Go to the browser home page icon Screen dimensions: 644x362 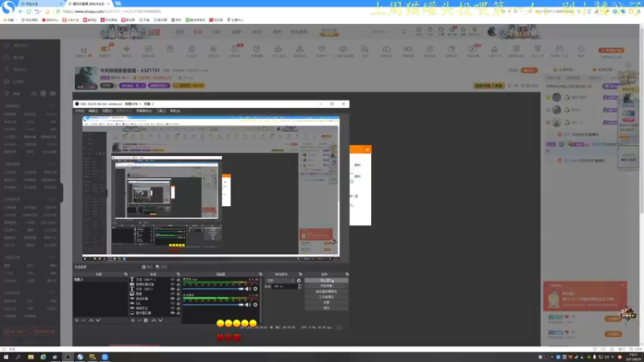click(x=47, y=11)
